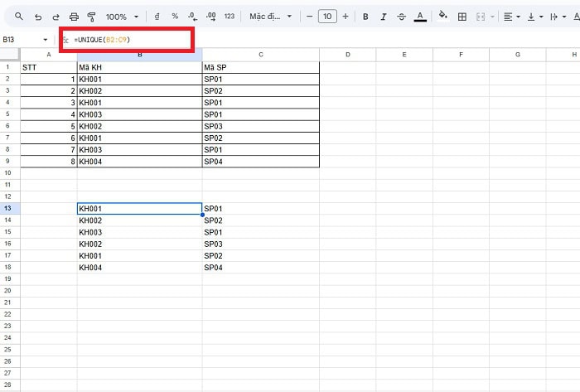The image size is (580, 392).
Task: Select column F header
Action: click(461, 55)
